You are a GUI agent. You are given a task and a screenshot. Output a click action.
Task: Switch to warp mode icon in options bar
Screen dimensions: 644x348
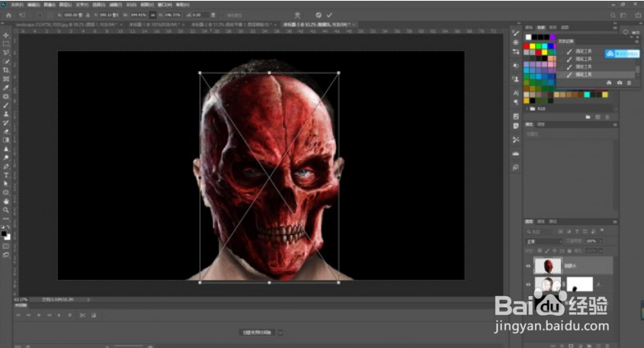coord(297,15)
